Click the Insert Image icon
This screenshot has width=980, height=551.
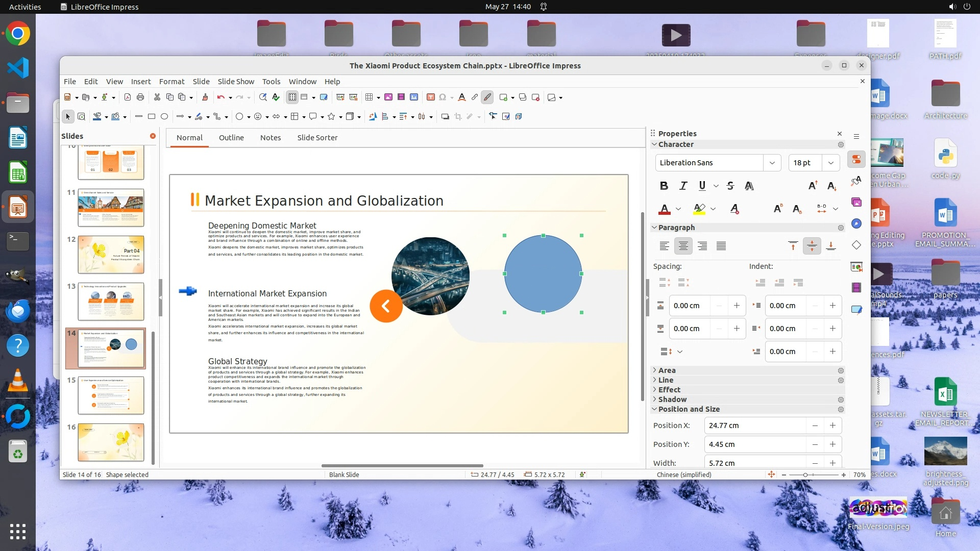pyautogui.click(x=388, y=97)
